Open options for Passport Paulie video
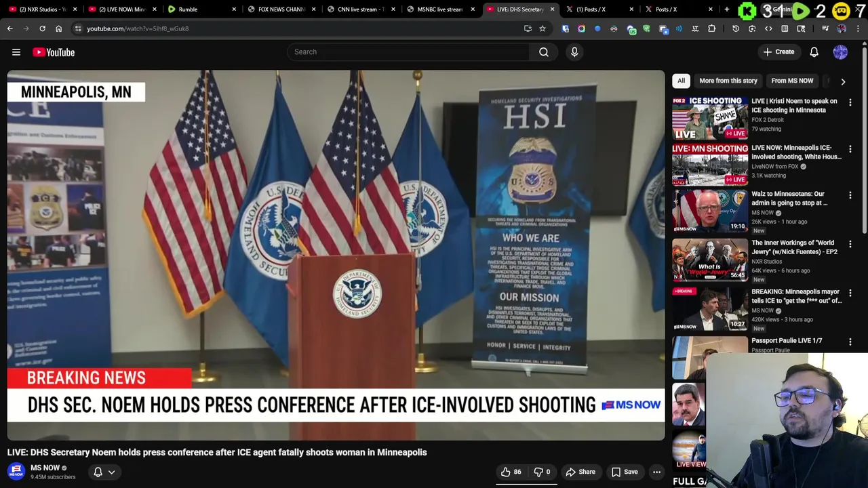This screenshot has width=868, height=488. (x=850, y=342)
